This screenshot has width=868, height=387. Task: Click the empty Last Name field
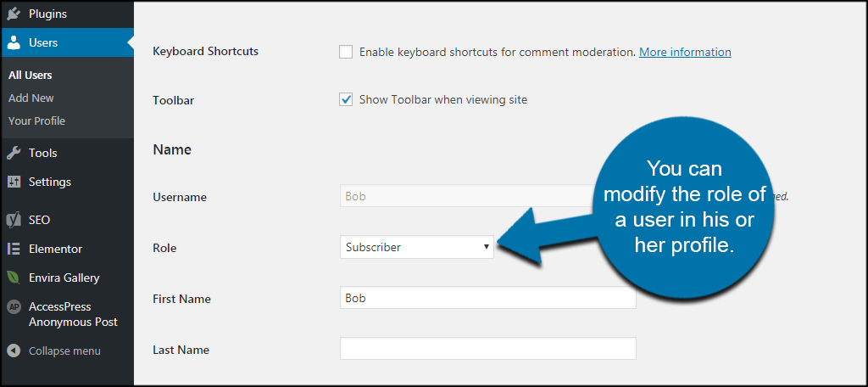click(x=487, y=348)
